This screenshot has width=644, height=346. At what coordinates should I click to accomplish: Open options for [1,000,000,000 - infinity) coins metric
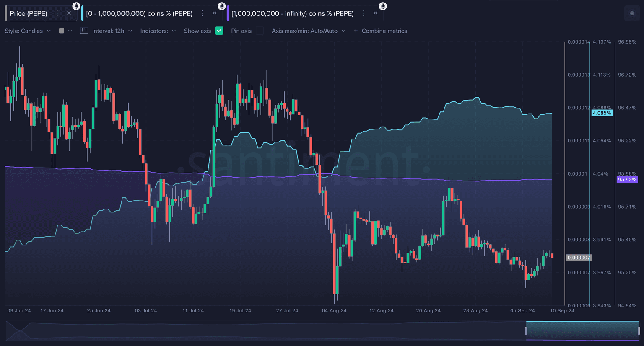click(x=364, y=13)
